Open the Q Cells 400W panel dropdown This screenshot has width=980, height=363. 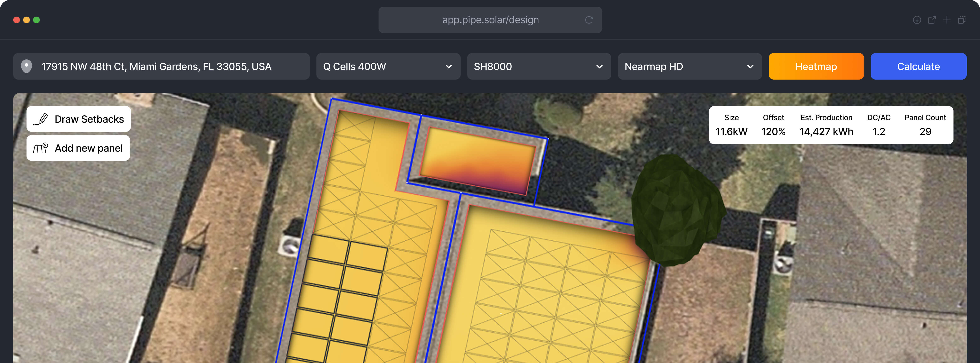[x=388, y=66]
